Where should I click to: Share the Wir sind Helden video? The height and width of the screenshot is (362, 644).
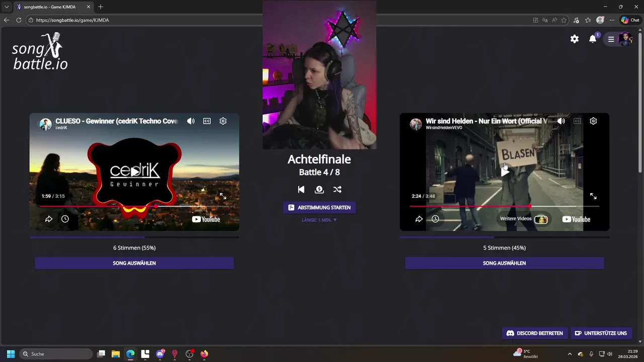tap(419, 219)
